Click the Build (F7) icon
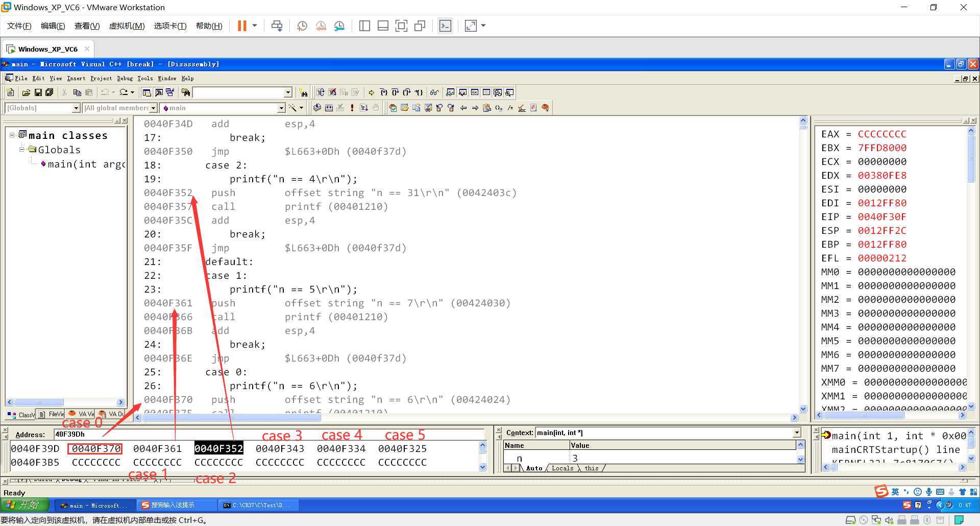Image resolution: width=980 pixels, height=526 pixels. tap(329, 108)
